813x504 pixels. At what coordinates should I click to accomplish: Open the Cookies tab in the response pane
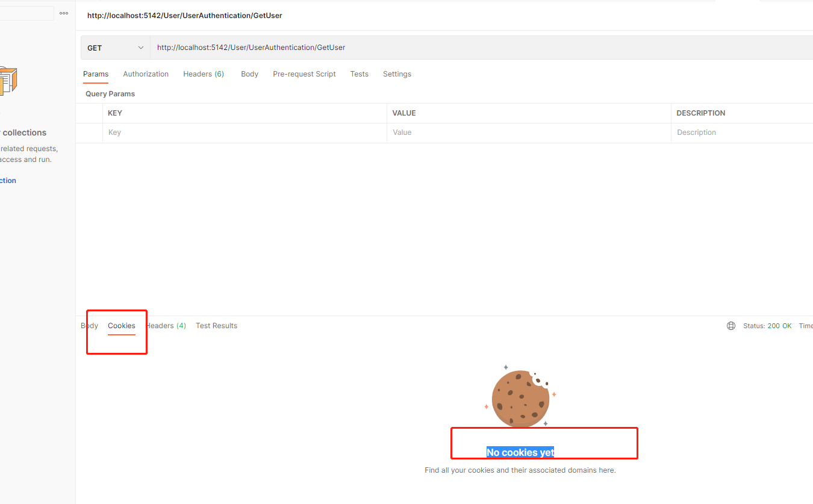[x=121, y=325]
